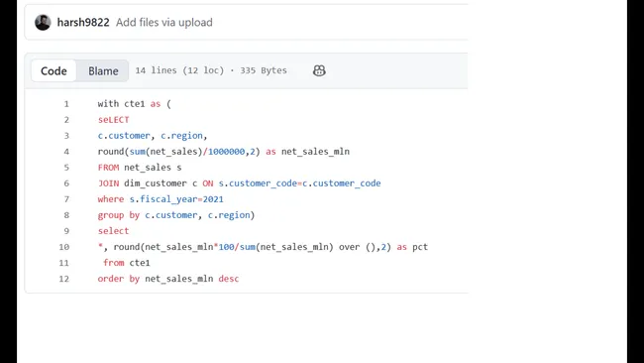Click 'FROM net_sales s' code line

click(x=140, y=168)
